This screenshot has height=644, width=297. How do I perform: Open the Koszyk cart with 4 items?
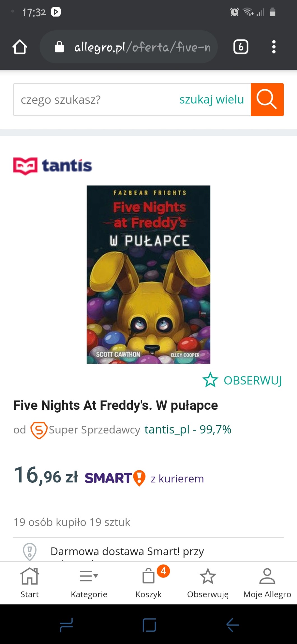(148, 582)
